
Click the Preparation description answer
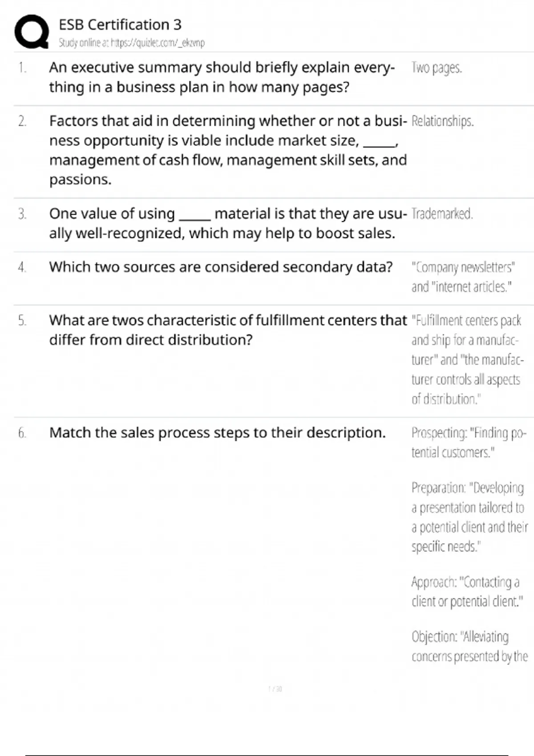click(469, 517)
